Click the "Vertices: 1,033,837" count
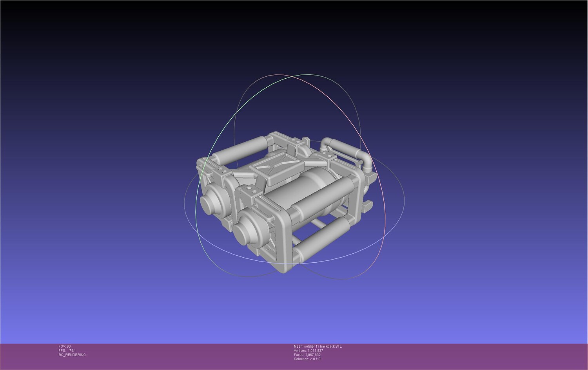The image size is (588, 370). [x=309, y=351]
